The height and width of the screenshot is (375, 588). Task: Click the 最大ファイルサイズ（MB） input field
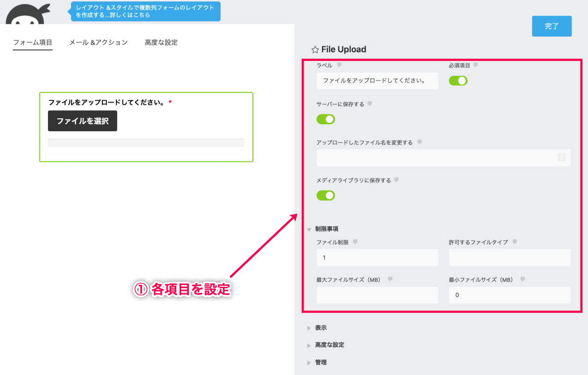[x=378, y=295]
